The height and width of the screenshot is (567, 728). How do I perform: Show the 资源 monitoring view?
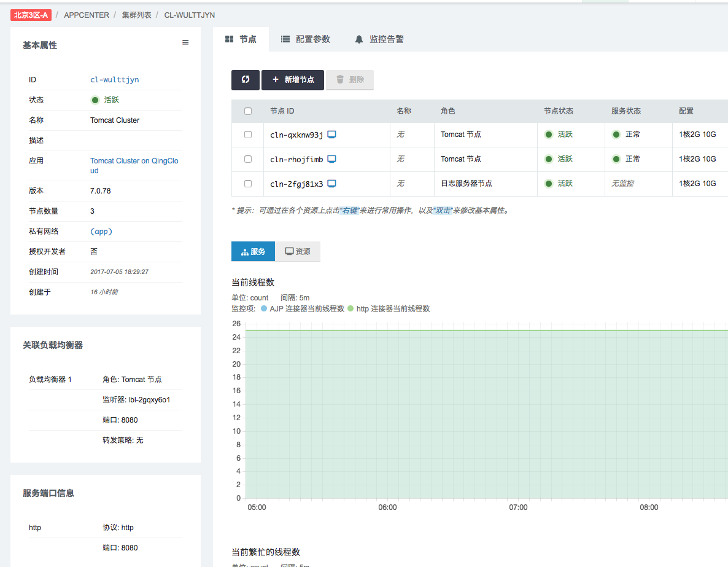[x=298, y=252]
